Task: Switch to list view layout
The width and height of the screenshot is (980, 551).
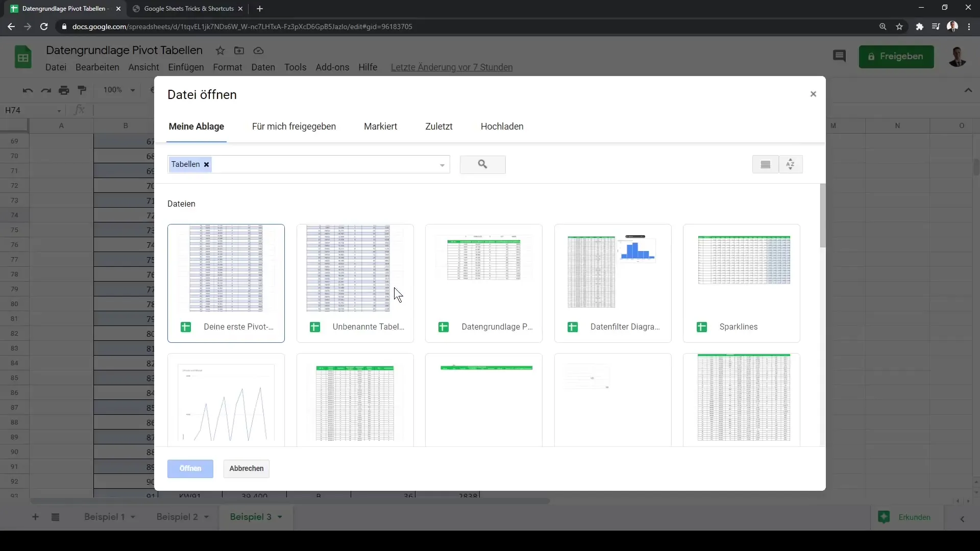Action: tap(765, 164)
